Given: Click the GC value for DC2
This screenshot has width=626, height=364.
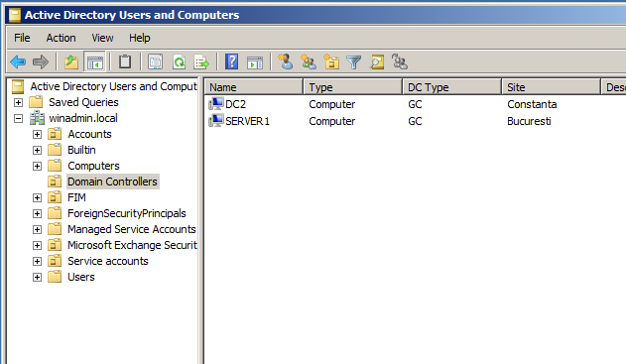Looking at the screenshot, I should point(415,104).
